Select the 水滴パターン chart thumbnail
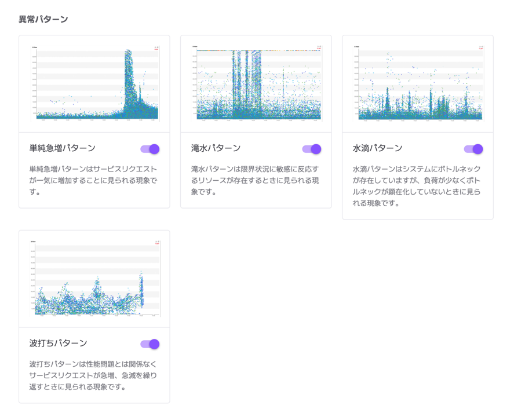This screenshot has height=420, width=514. pyautogui.click(x=418, y=83)
